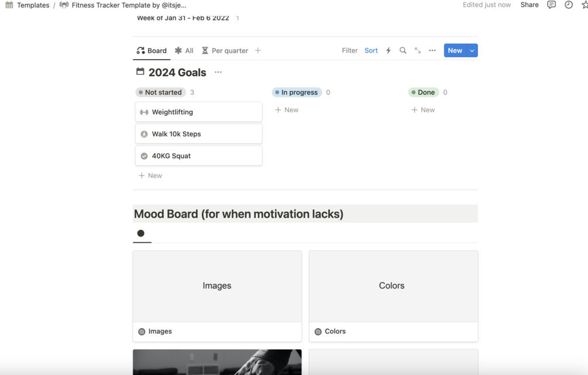The image size is (588, 375).
Task: Add a new database view
Action: pyautogui.click(x=258, y=51)
